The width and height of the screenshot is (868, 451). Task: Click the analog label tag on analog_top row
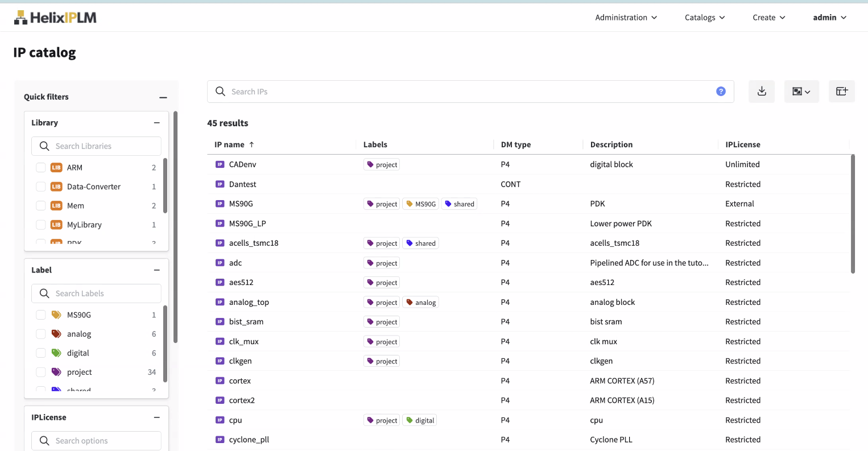click(x=421, y=303)
